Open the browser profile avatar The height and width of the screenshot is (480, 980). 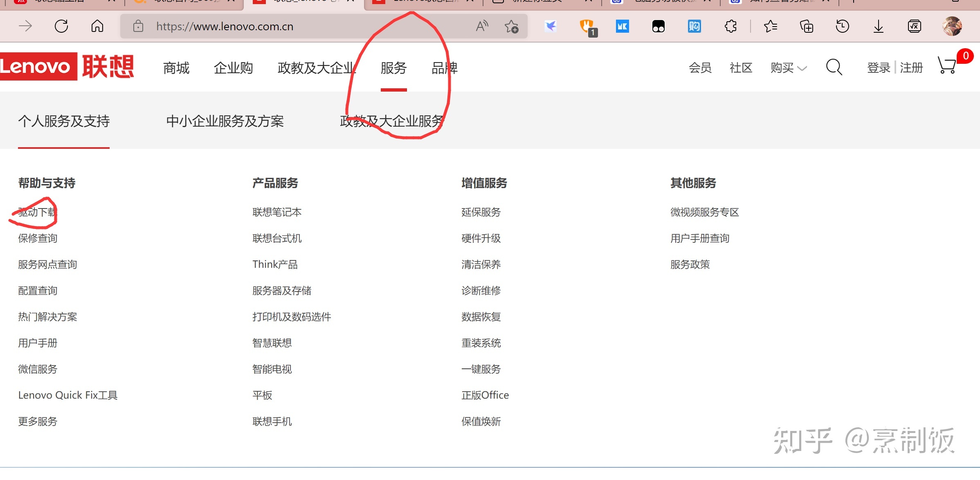point(952,26)
